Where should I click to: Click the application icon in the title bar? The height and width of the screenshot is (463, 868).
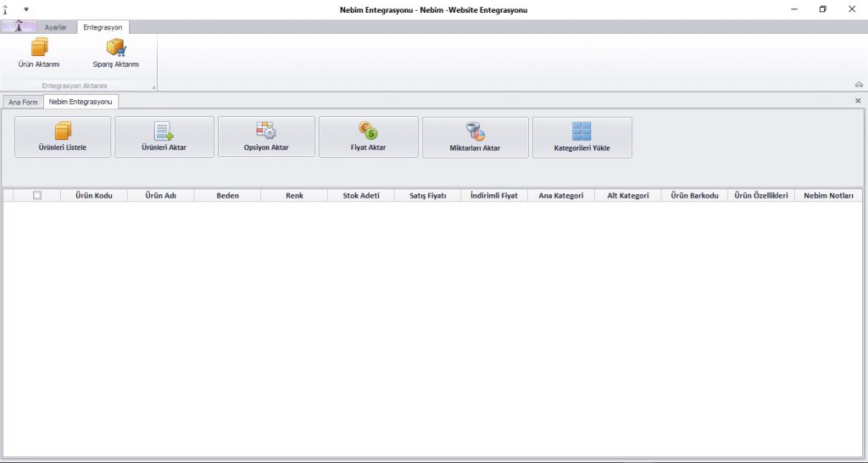[6, 9]
